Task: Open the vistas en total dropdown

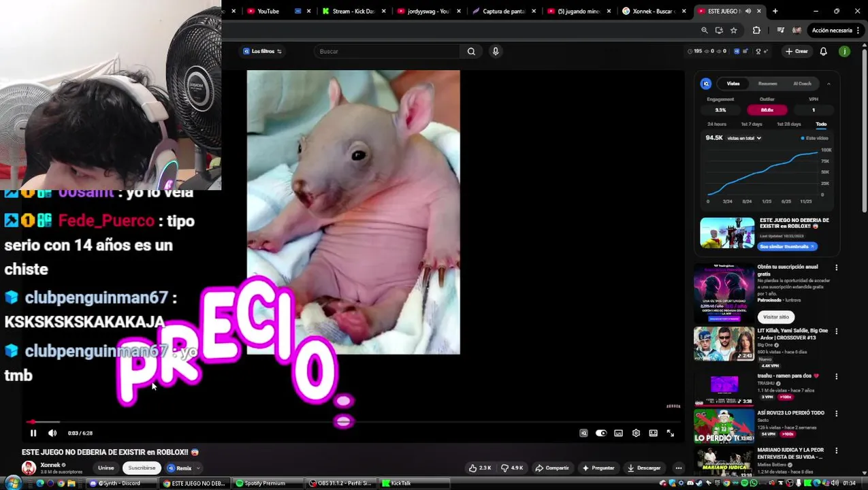Action: [x=744, y=138]
